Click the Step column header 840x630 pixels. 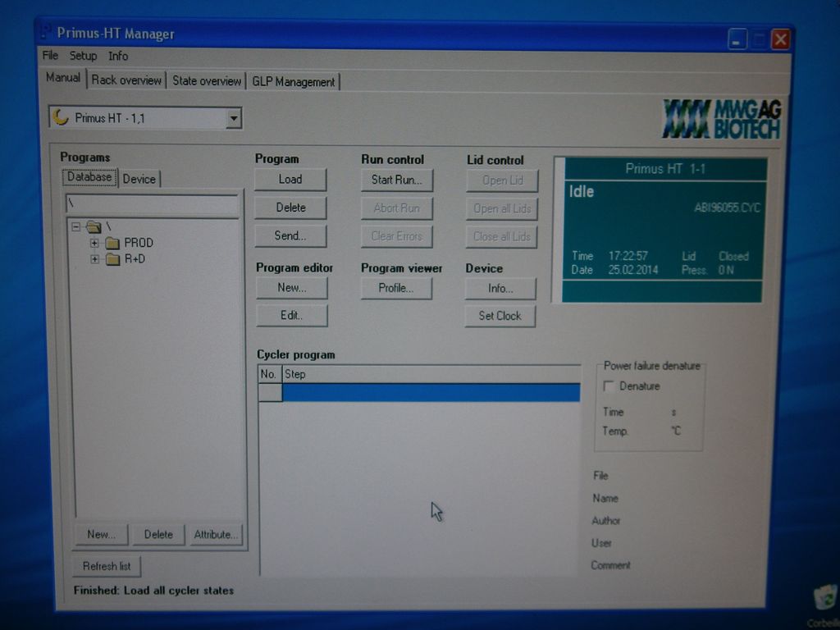point(431,374)
